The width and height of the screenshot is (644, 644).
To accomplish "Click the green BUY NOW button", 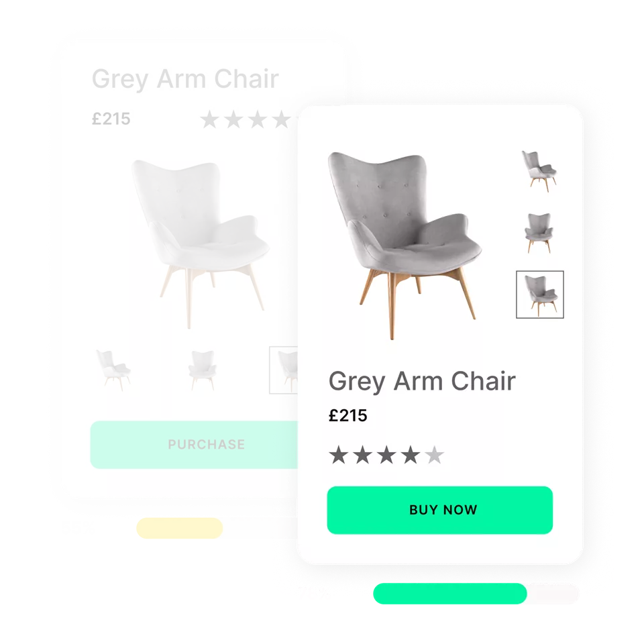I will (x=440, y=510).
